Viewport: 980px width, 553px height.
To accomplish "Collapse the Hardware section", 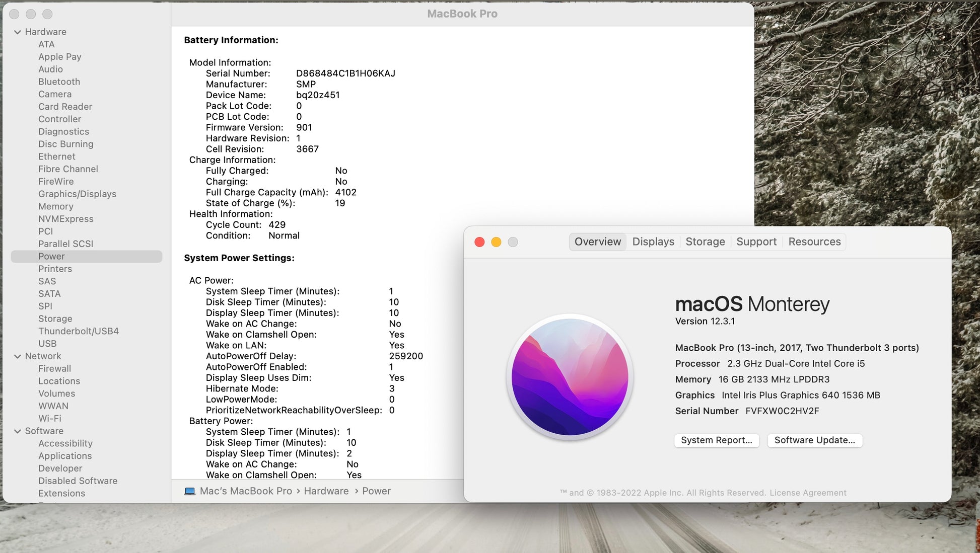I will (x=18, y=32).
